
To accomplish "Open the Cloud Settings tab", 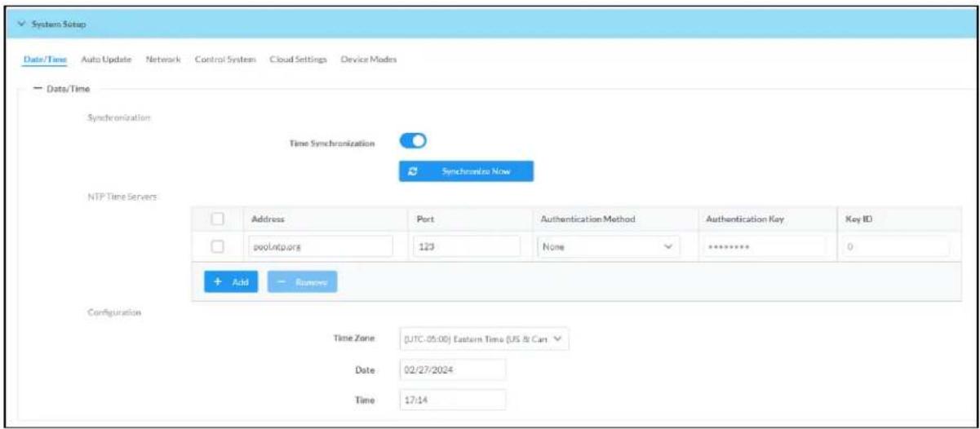I will coord(298,60).
